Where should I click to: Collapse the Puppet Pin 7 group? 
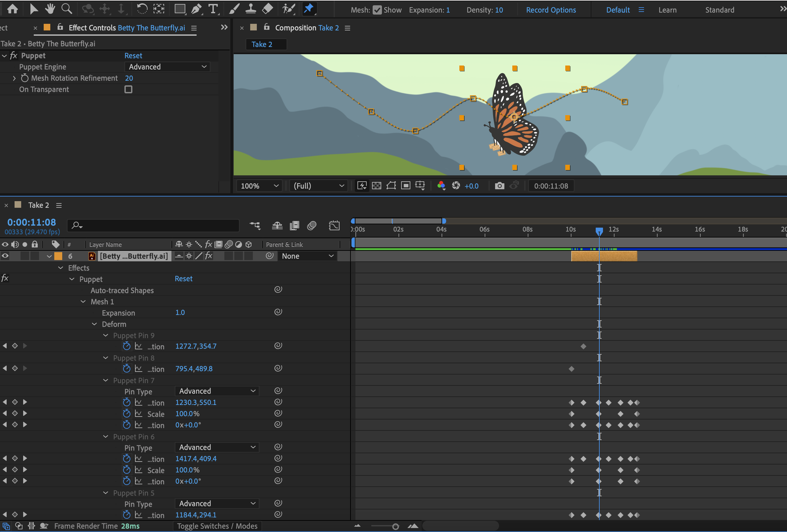pyautogui.click(x=106, y=380)
